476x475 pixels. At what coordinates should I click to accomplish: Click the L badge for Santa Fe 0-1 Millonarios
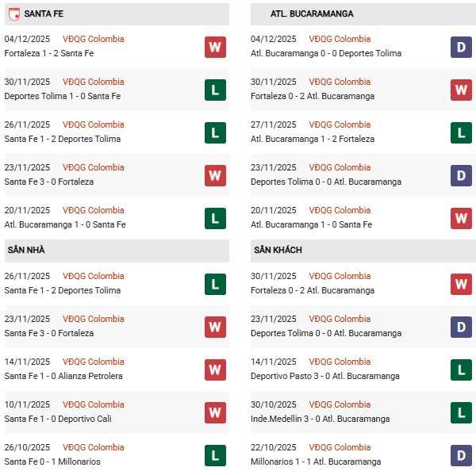point(215,455)
